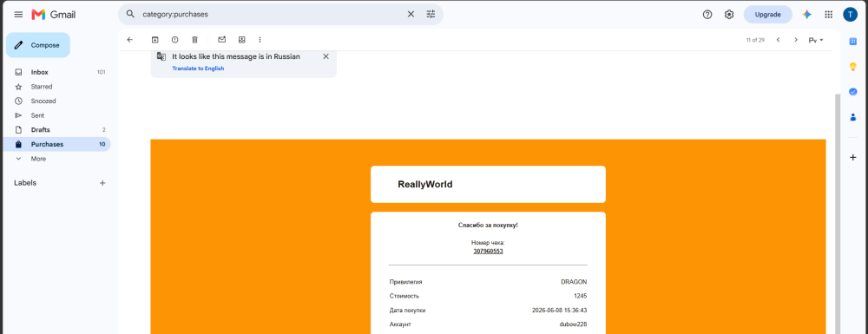
Task: Click the Move to icon
Action: (x=242, y=40)
